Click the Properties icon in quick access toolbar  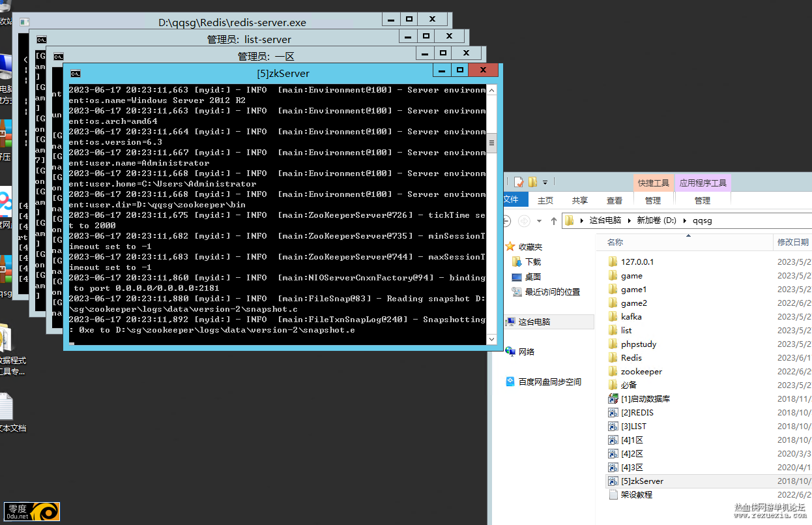click(519, 182)
